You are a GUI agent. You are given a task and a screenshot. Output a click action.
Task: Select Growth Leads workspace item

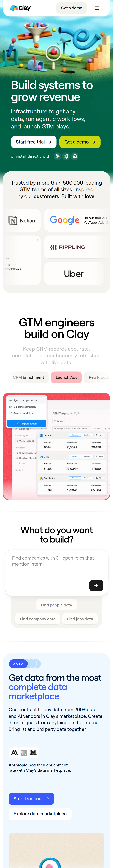tap(26, 453)
